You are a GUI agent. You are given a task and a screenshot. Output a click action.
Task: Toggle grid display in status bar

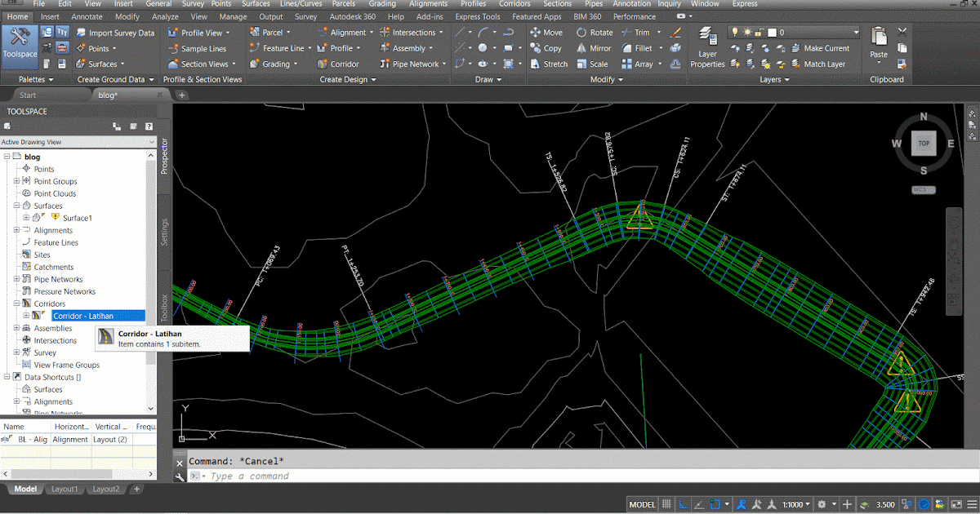click(666, 503)
